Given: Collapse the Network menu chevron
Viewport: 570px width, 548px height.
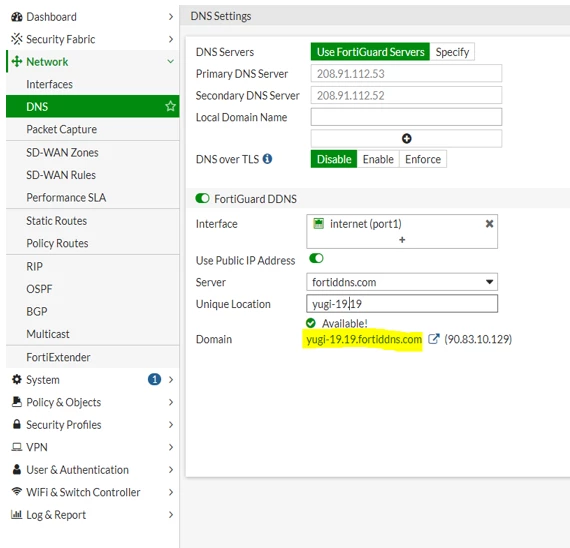Looking at the screenshot, I should coord(170,61).
